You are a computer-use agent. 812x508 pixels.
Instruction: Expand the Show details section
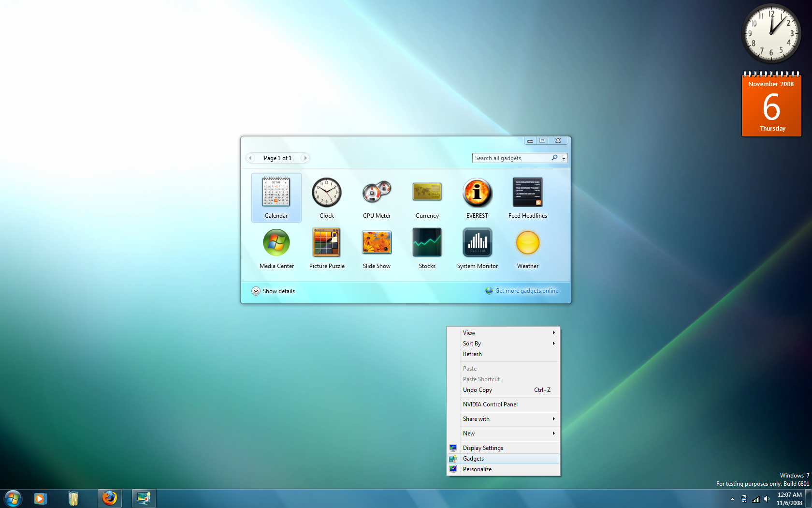click(x=273, y=291)
